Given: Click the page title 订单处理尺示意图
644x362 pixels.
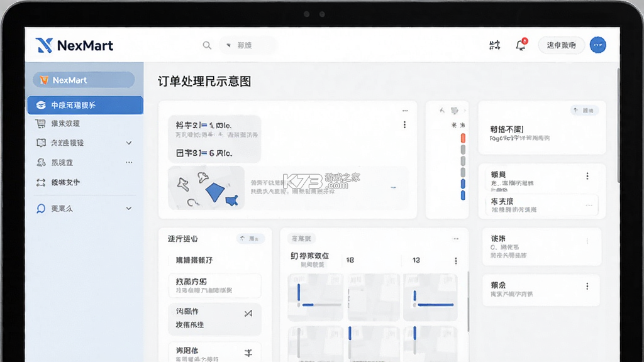Looking at the screenshot, I should pos(204,81).
